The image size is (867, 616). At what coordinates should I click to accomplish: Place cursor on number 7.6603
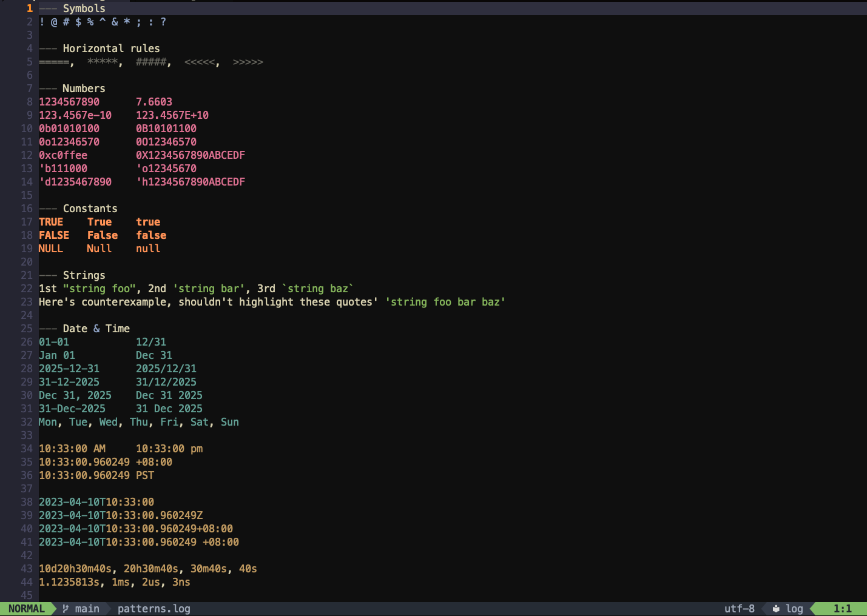tap(154, 102)
